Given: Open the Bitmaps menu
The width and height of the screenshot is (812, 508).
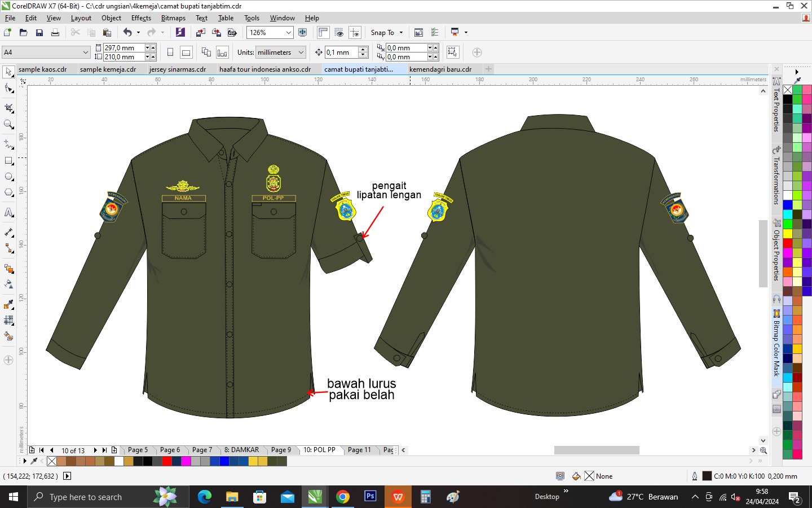Looking at the screenshot, I should 173,18.
